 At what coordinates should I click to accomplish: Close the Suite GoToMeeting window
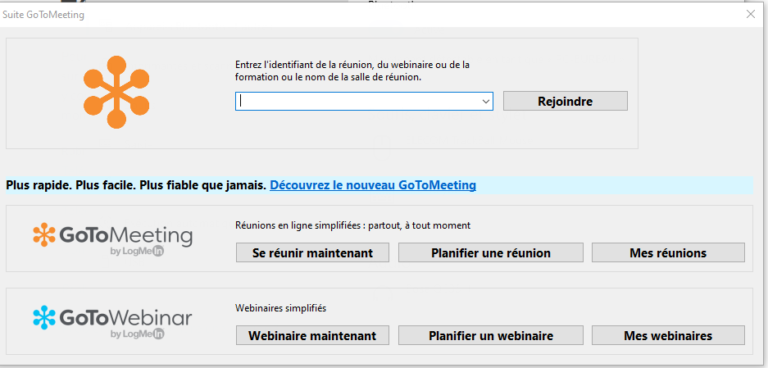tap(750, 14)
